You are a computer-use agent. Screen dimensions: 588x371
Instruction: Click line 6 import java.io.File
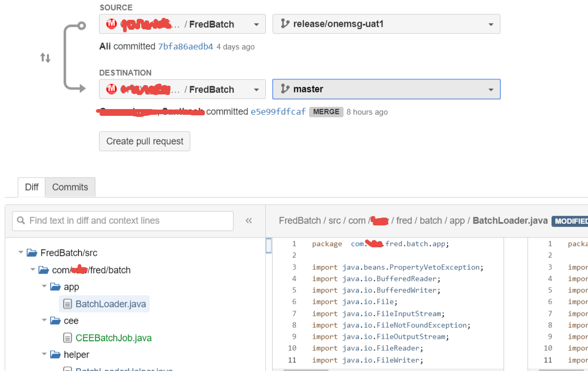(x=355, y=302)
